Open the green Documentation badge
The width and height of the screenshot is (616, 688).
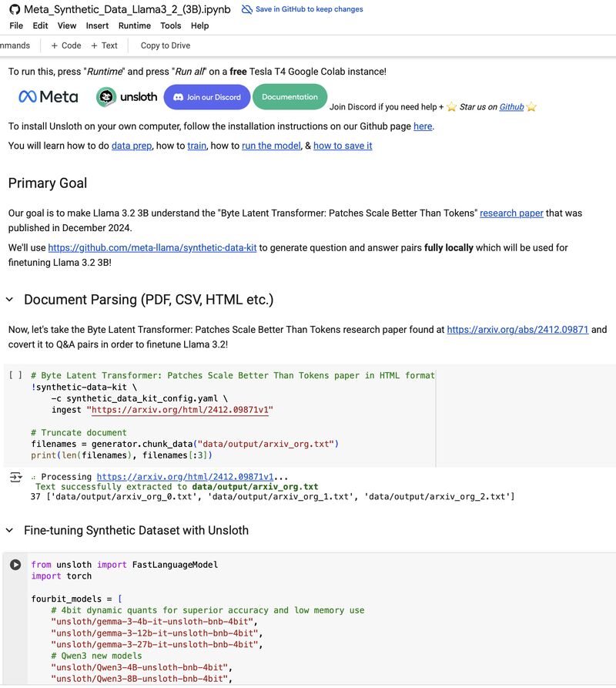pos(290,96)
